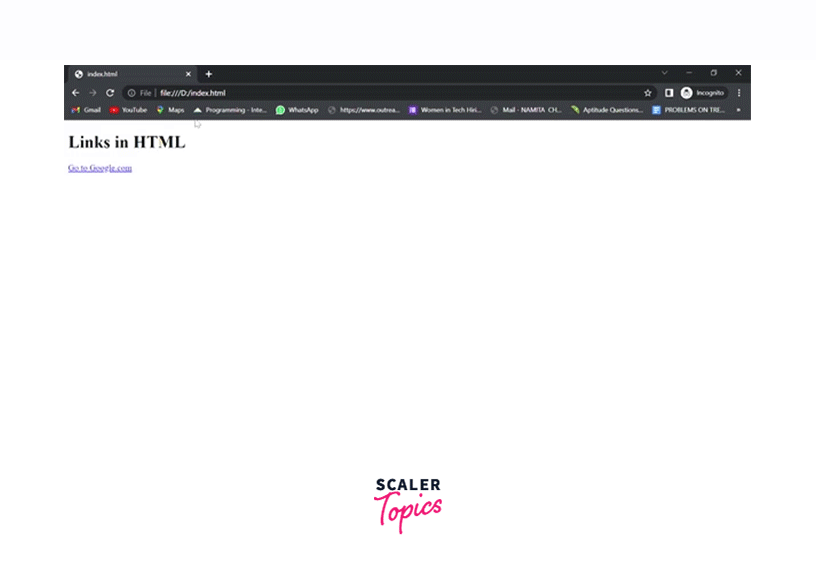Open a new tab with the plus button
Viewport: 816px width, 580px height.
click(208, 73)
